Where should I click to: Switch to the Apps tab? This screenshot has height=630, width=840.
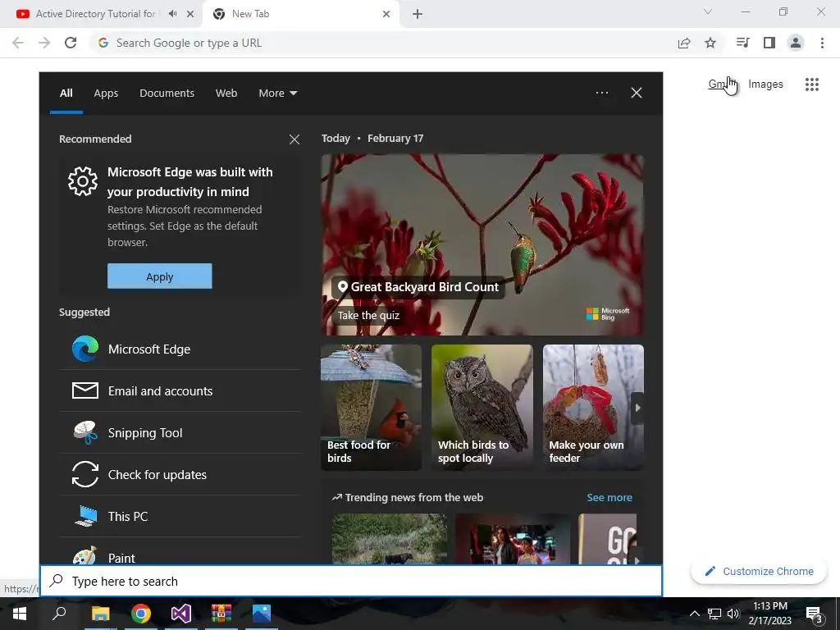point(106,94)
